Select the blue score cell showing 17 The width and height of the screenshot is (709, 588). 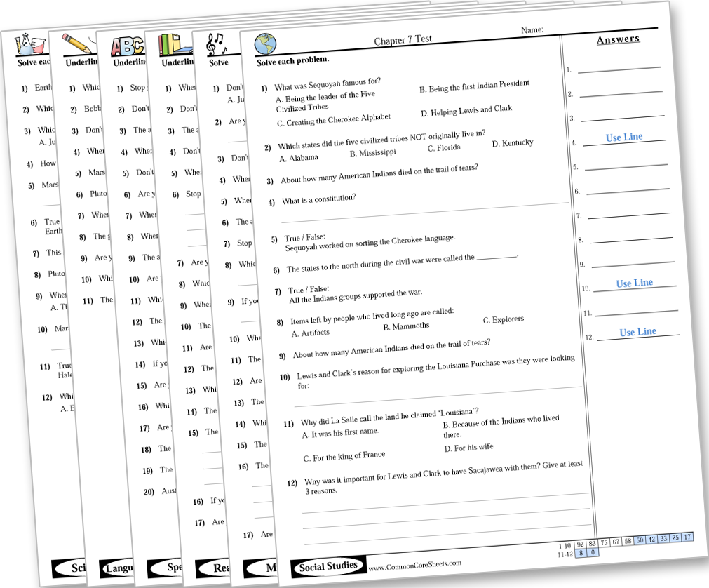[x=687, y=537]
